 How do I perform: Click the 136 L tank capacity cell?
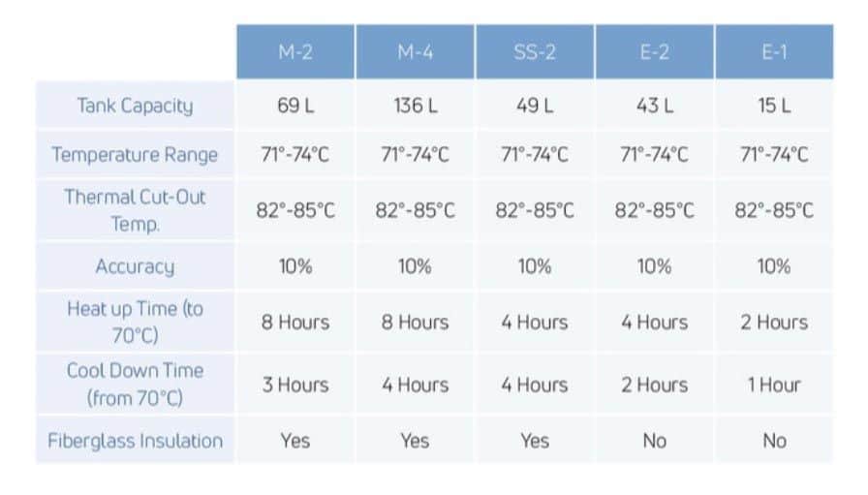[x=415, y=106]
